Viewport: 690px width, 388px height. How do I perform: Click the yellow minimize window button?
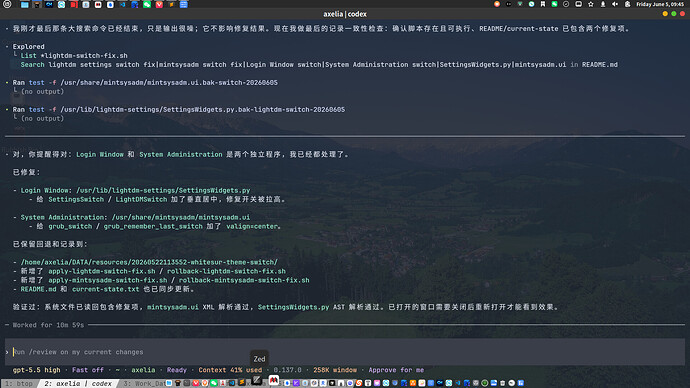tap(665, 14)
